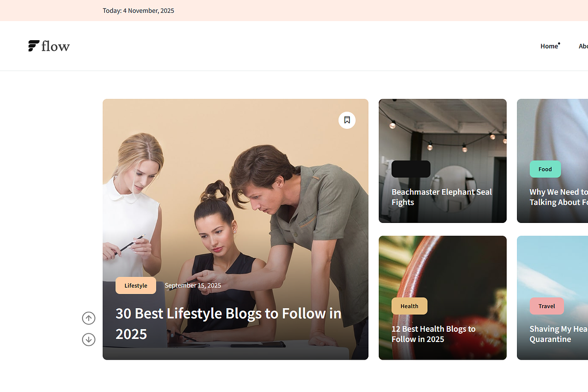Open Beachmaster Elephant Seal Fights article
Image resolution: width=588 pixels, height=392 pixels.
pos(441,197)
